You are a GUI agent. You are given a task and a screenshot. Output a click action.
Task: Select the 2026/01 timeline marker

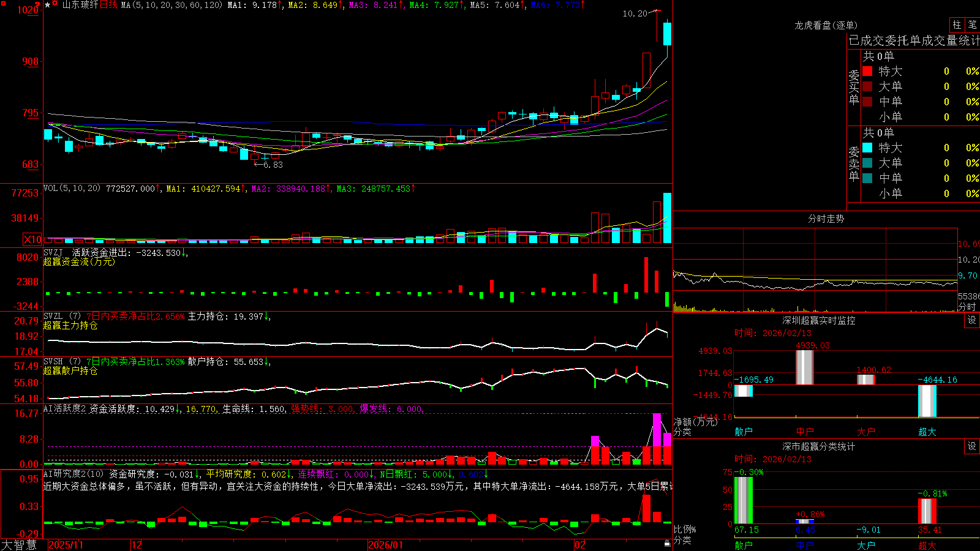click(x=386, y=545)
